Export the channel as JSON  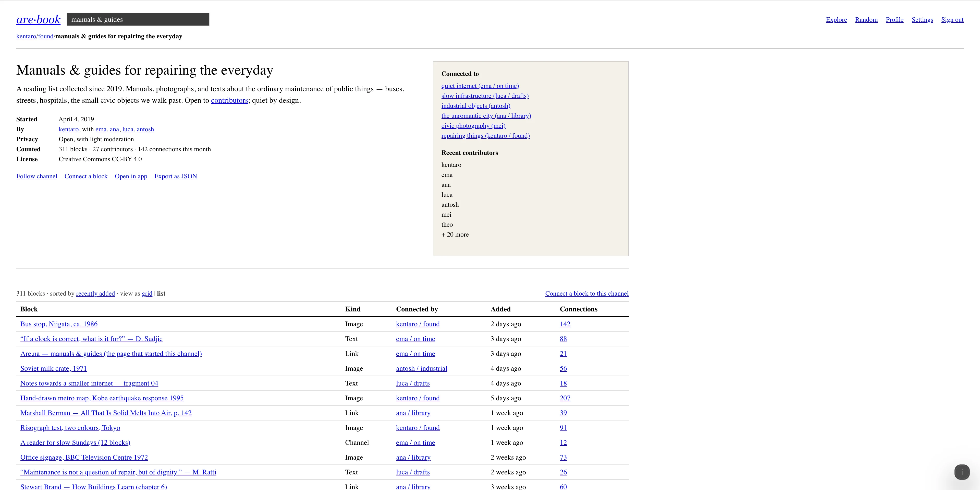tap(176, 176)
